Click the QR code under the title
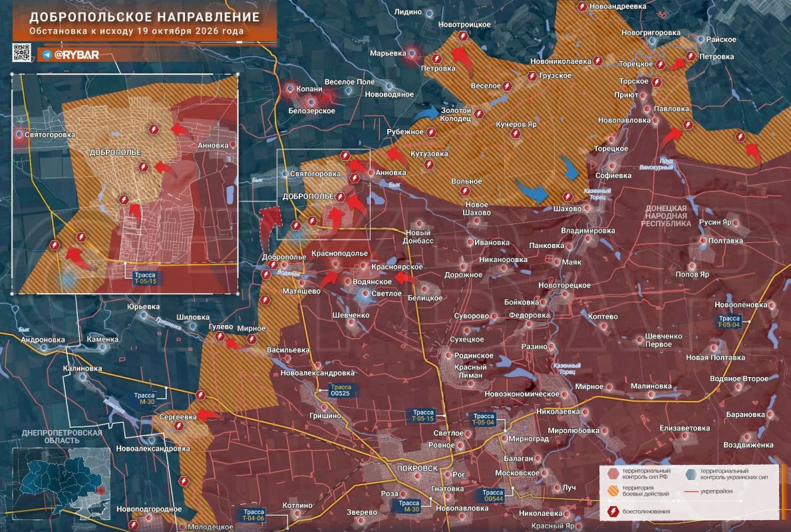 22,53
